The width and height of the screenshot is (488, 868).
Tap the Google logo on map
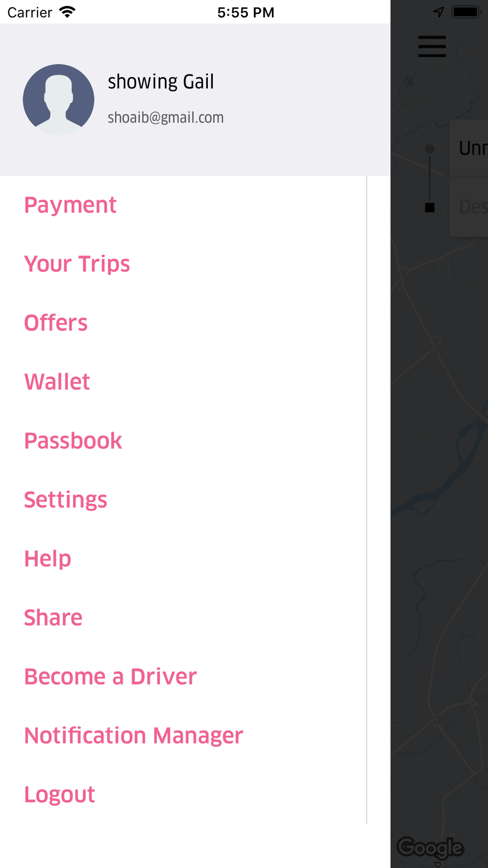pyautogui.click(x=430, y=847)
